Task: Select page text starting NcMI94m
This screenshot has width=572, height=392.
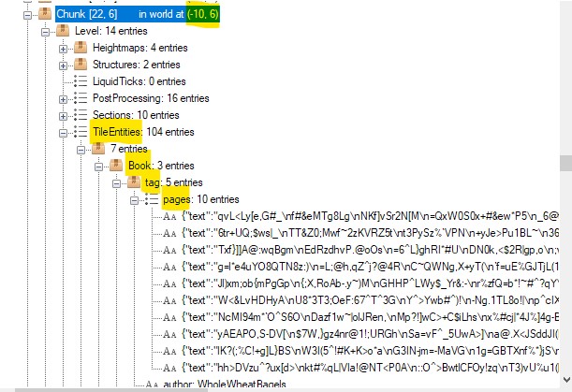Action: pos(370,317)
